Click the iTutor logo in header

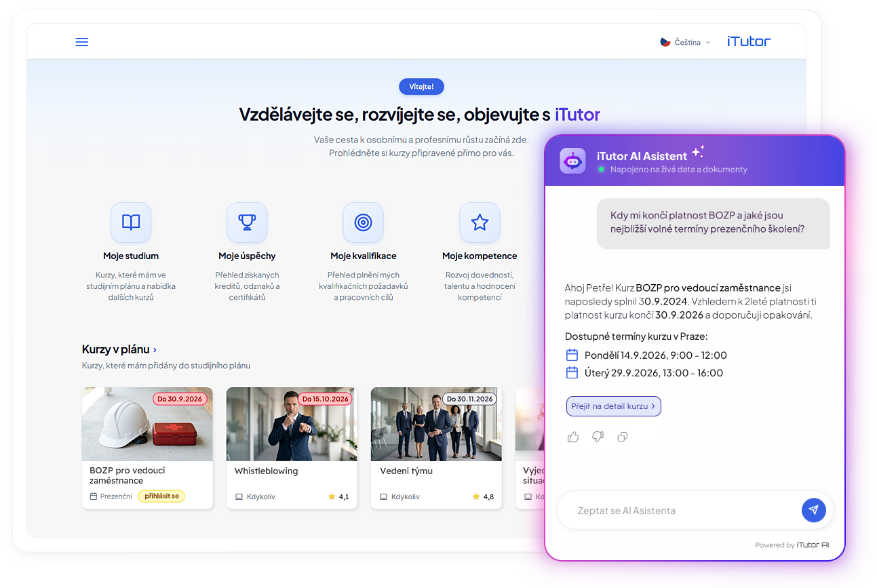point(749,41)
